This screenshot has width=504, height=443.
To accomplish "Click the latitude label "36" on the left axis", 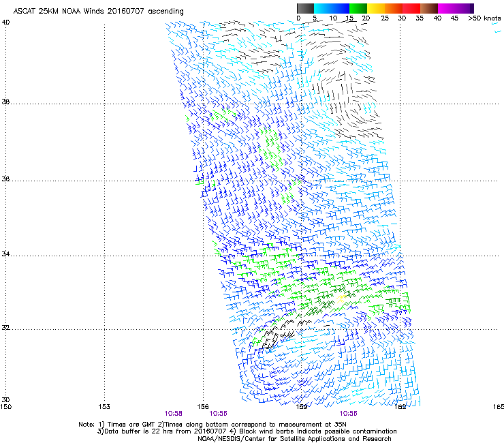I will pos(5,179).
